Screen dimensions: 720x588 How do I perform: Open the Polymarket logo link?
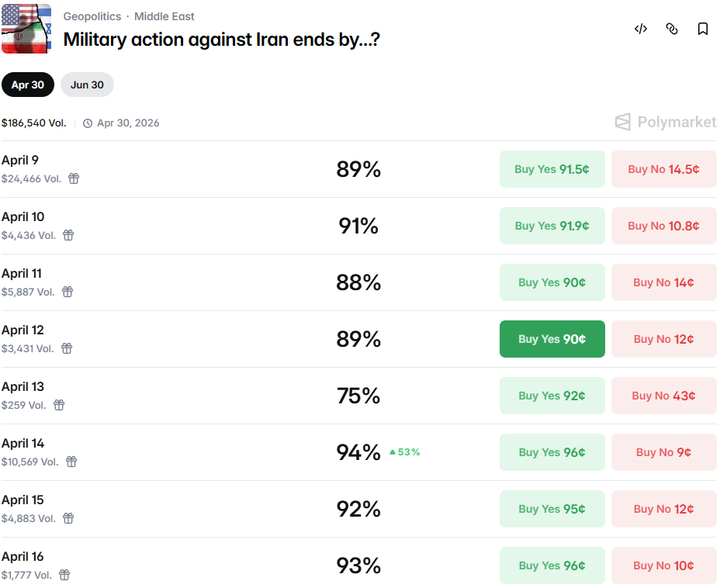tap(666, 122)
